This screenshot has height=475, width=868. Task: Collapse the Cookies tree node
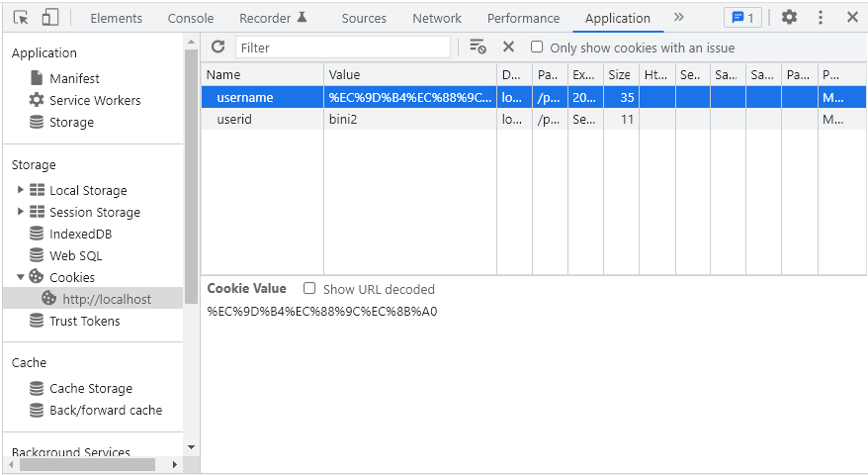pyautogui.click(x=21, y=277)
